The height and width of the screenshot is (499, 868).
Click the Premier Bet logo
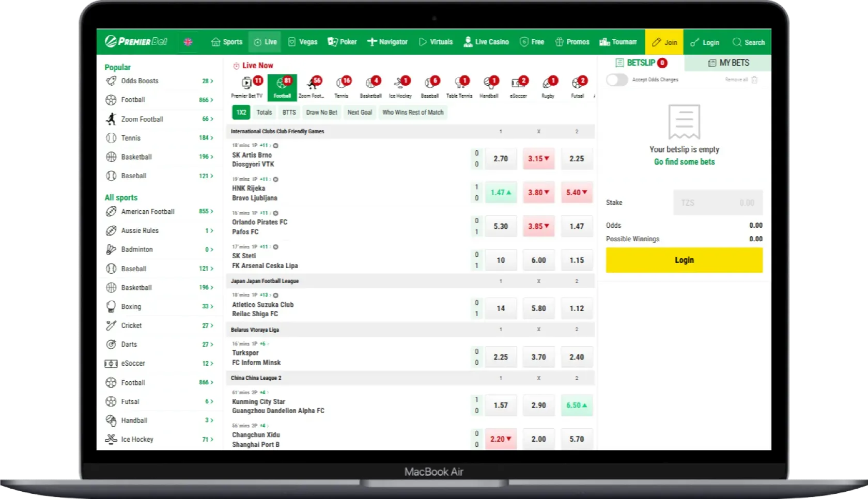136,41
